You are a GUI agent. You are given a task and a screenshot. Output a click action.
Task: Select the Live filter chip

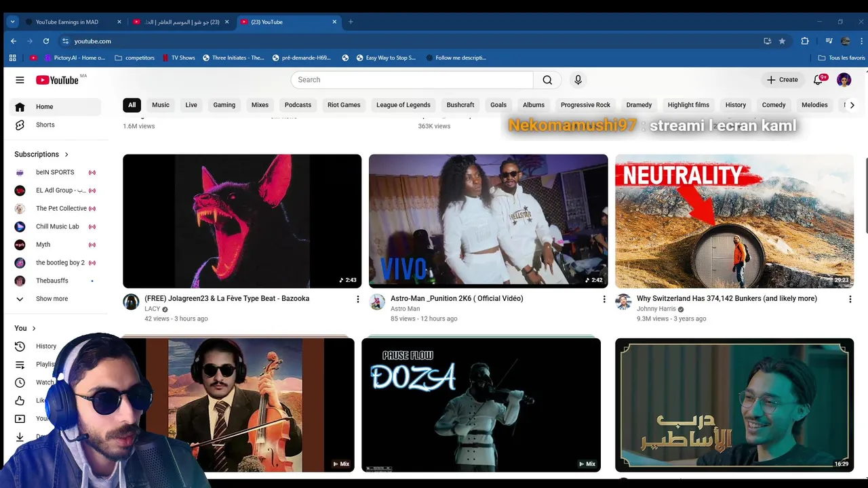click(x=191, y=105)
